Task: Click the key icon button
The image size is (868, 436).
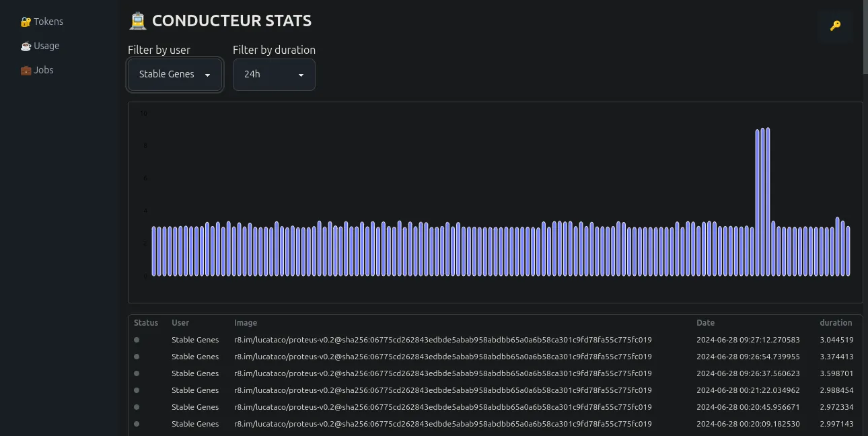Action: click(835, 26)
